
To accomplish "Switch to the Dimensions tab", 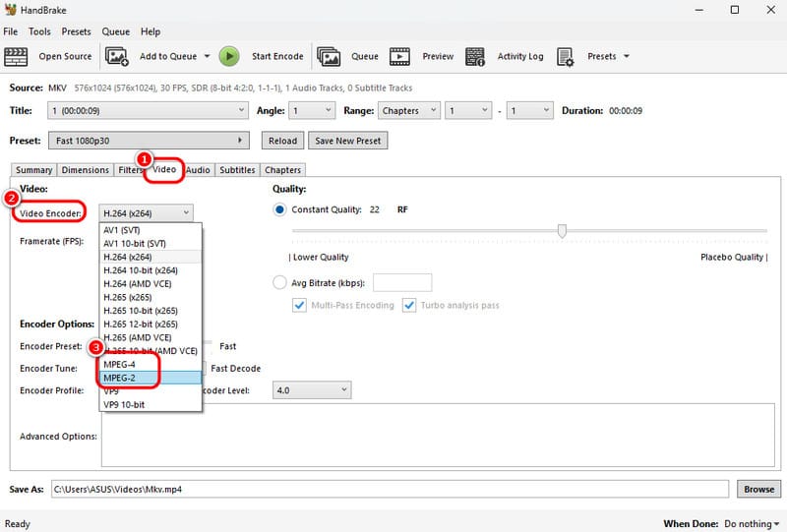I will tap(86, 170).
